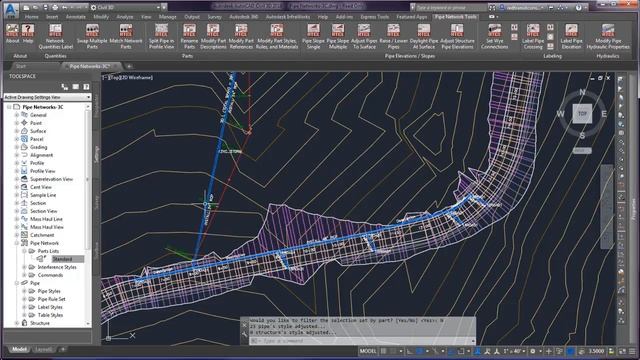640x360 pixels.
Task: Click the Undo arrow in quick access toolbar
Action: pyautogui.click(x=64, y=7)
